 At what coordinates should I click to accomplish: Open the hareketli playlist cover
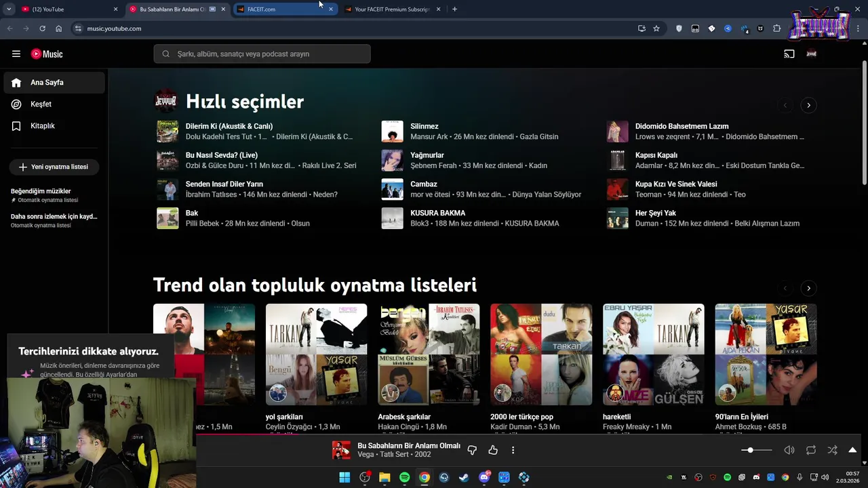(654, 354)
